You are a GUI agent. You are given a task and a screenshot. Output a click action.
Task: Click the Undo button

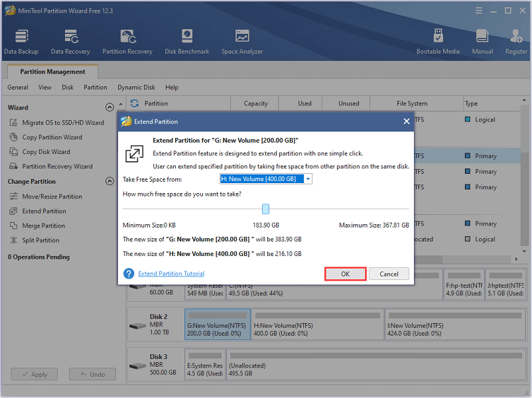click(x=92, y=374)
